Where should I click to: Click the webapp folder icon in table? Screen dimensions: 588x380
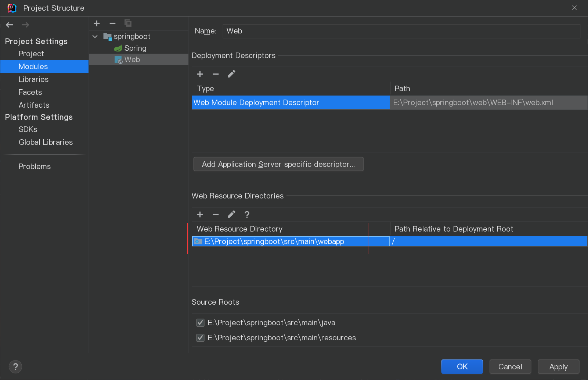point(198,241)
